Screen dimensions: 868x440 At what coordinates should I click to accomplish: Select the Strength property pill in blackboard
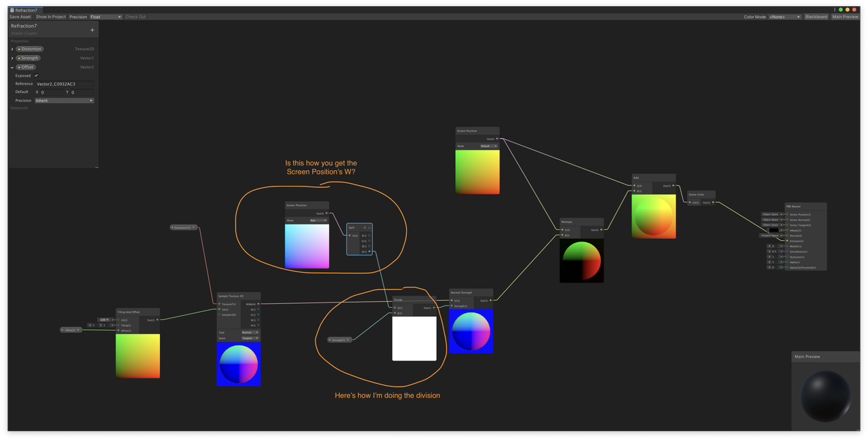(x=28, y=58)
